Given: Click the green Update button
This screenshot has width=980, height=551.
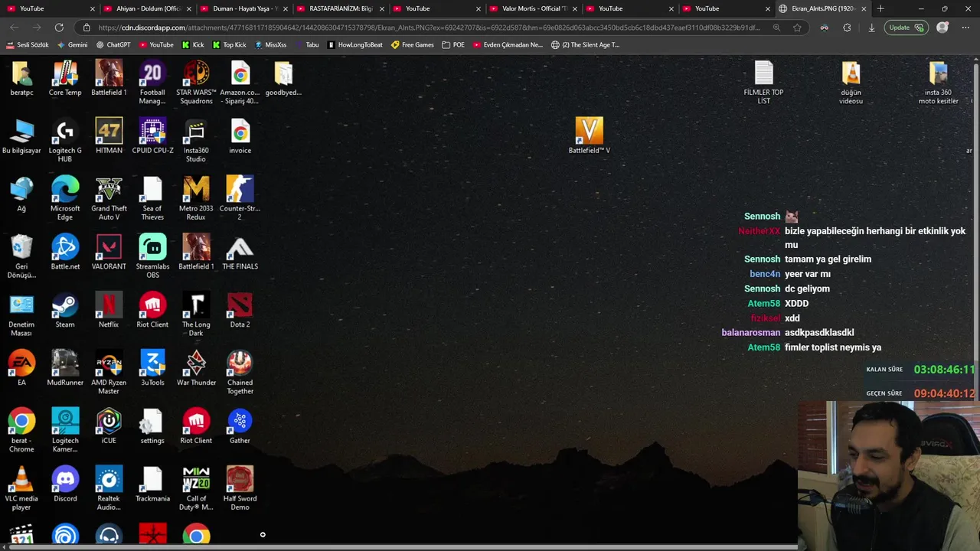Looking at the screenshot, I should point(906,28).
